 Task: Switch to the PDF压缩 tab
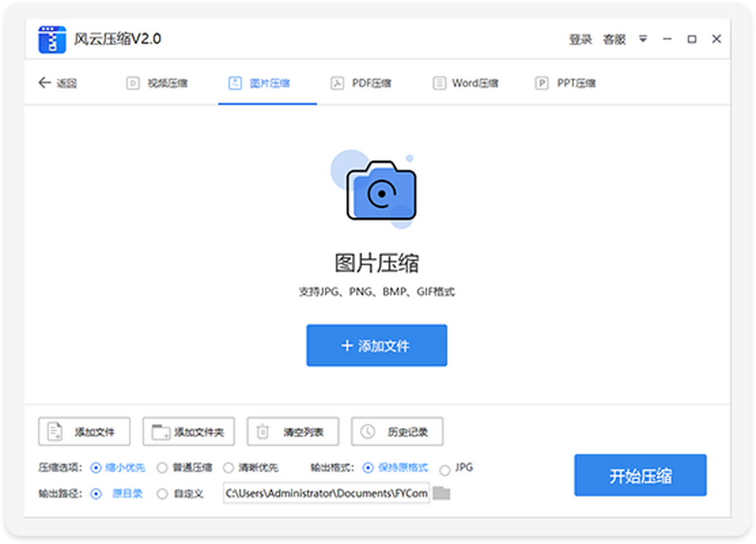[362, 83]
